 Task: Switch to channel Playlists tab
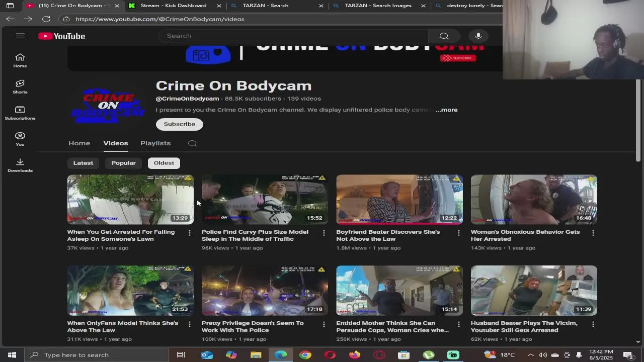pos(155,143)
